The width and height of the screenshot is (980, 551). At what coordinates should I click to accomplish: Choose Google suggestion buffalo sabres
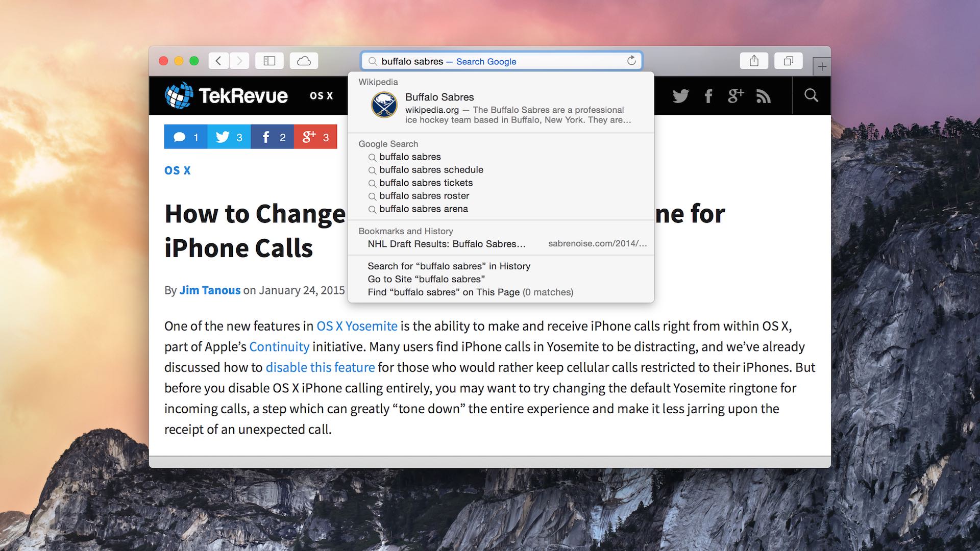pos(501,157)
